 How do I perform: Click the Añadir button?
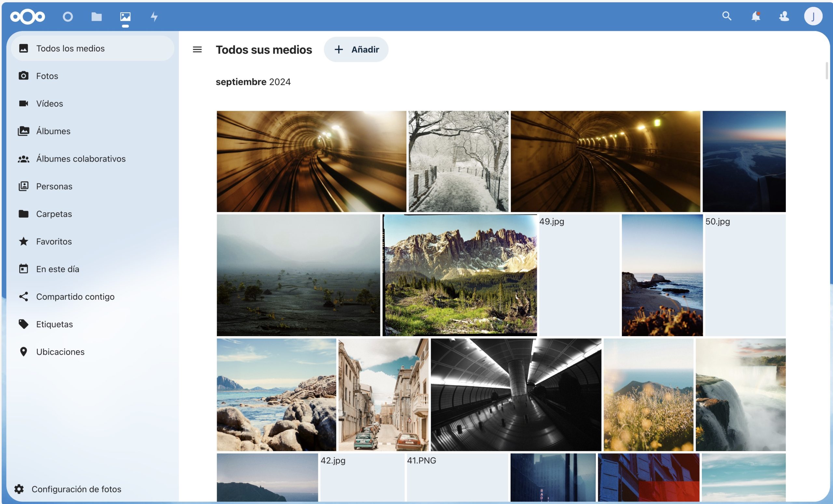click(356, 50)
